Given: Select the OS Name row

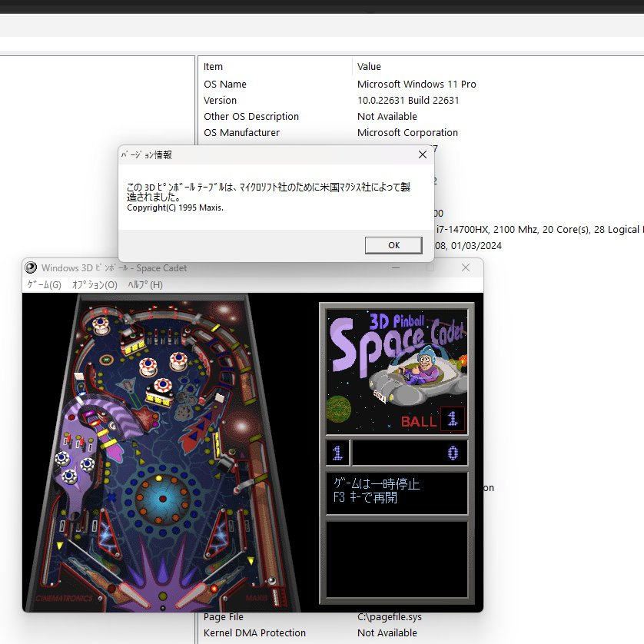Looking at the screenshot, I should (421, 85).
